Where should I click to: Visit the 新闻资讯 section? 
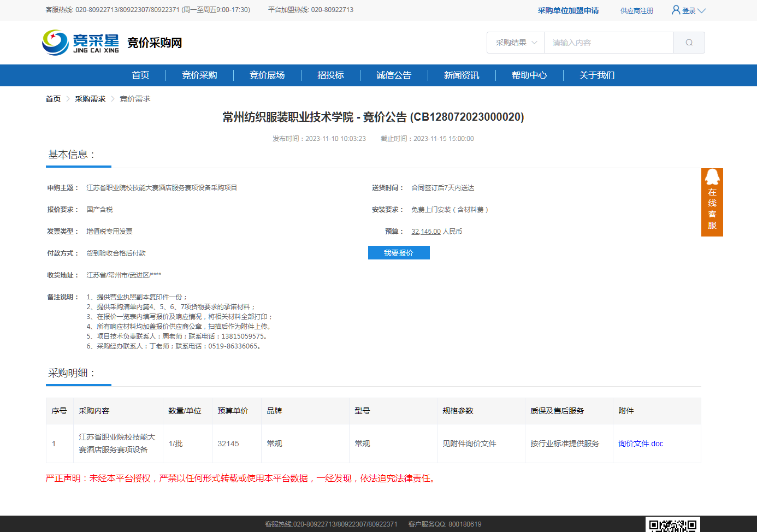click(462, 75)
